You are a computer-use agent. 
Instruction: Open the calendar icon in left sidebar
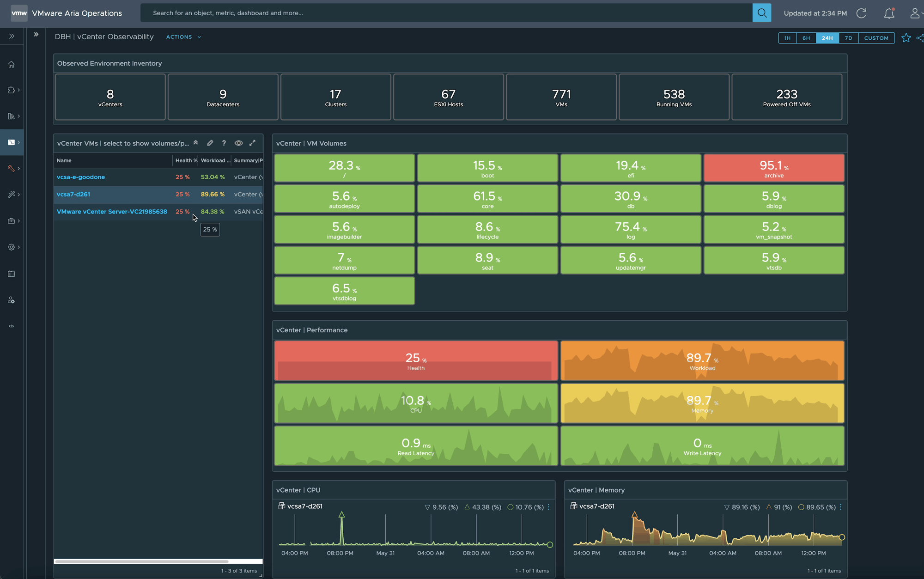click(12, 274)
